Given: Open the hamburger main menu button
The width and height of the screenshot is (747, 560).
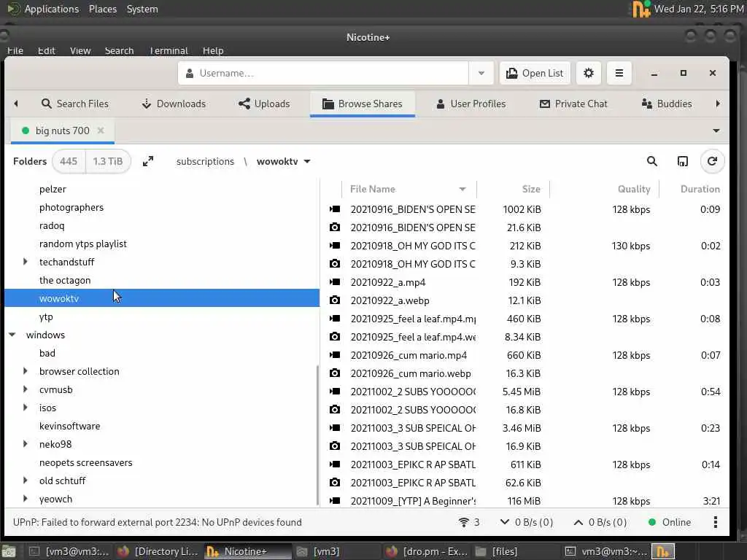Looking at the screenshot, I should (x=619, y=74).
